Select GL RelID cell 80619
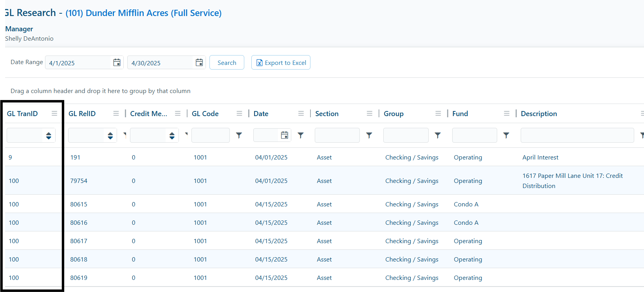 (x=79, y=278)
